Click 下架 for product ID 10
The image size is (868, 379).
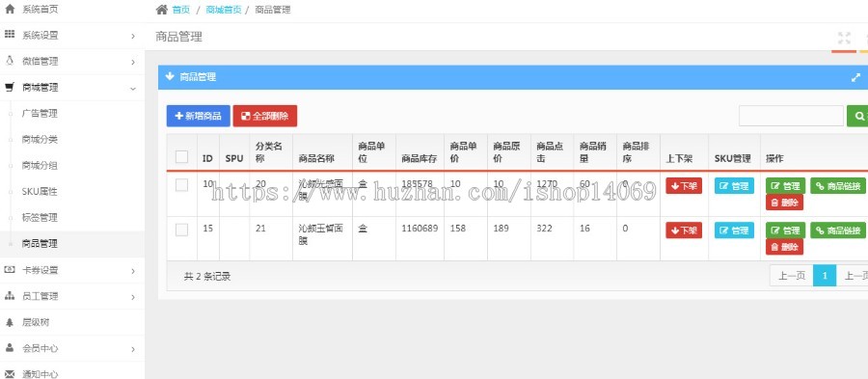pyautogui.click(x=684, y=186)
